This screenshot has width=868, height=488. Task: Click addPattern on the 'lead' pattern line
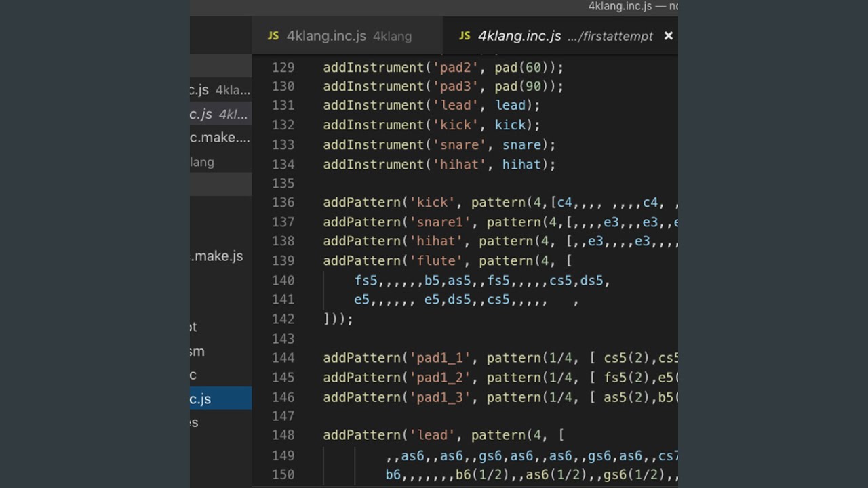(x=361, y=435)
